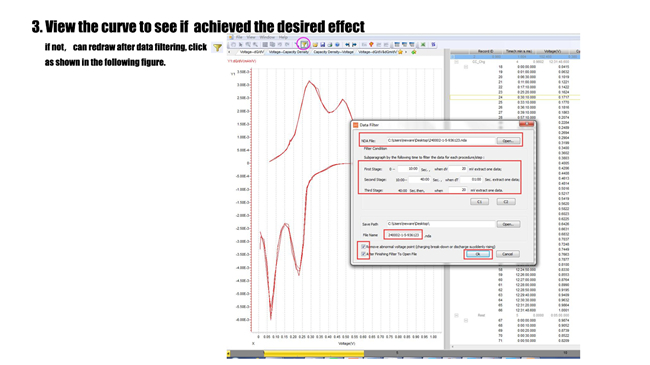This screenshot has width=650, height=365.
Task: Save with the blue floppy disk icon
Action: (323, 44)
